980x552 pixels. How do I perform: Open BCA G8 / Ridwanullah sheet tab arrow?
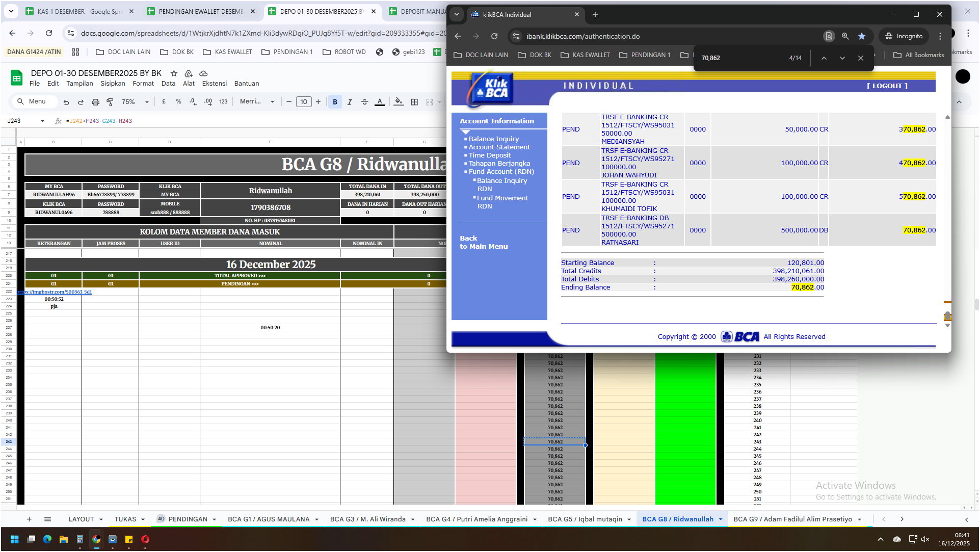[x=721, y=519]
